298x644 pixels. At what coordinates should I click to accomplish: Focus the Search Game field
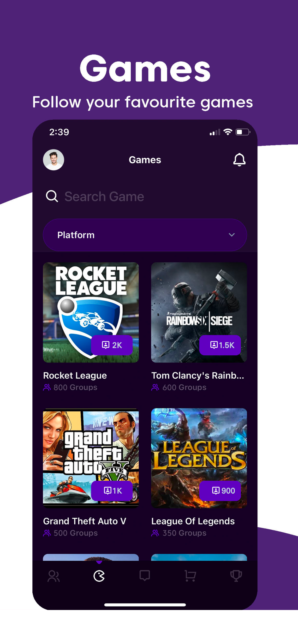point(145,196)
